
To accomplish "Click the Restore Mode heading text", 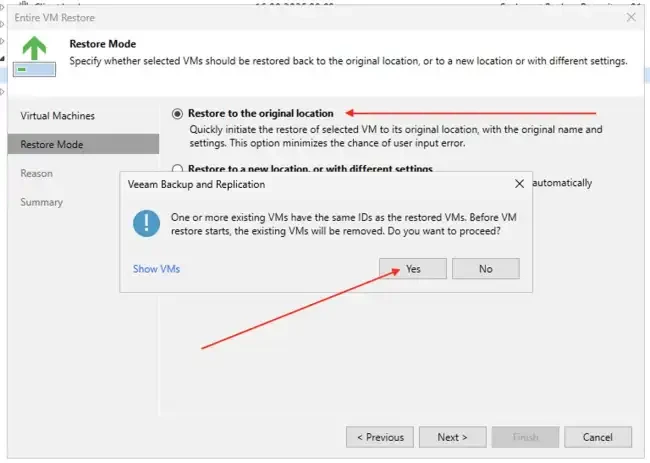I will point(103,44).
